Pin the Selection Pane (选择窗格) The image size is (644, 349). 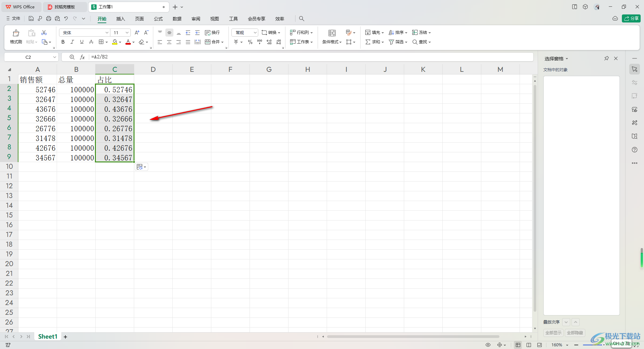pos(606,58)
